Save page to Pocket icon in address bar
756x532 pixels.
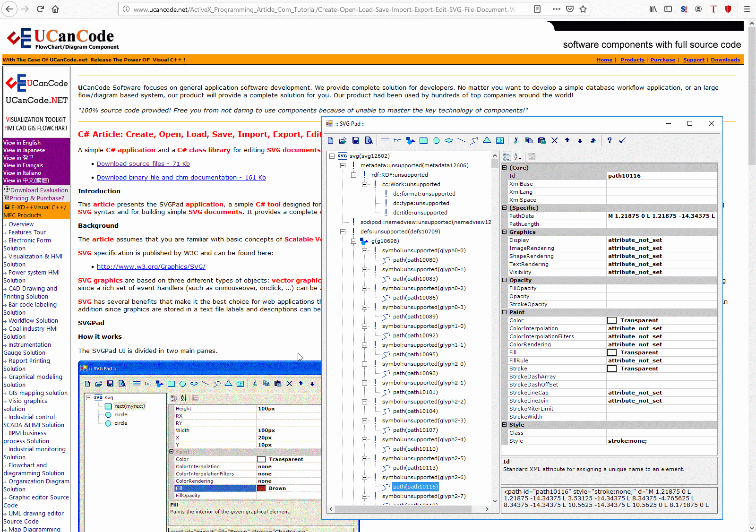570,9
